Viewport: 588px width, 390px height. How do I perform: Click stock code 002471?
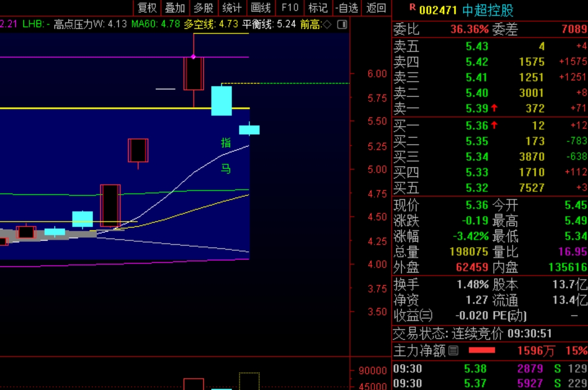point(438,10)
